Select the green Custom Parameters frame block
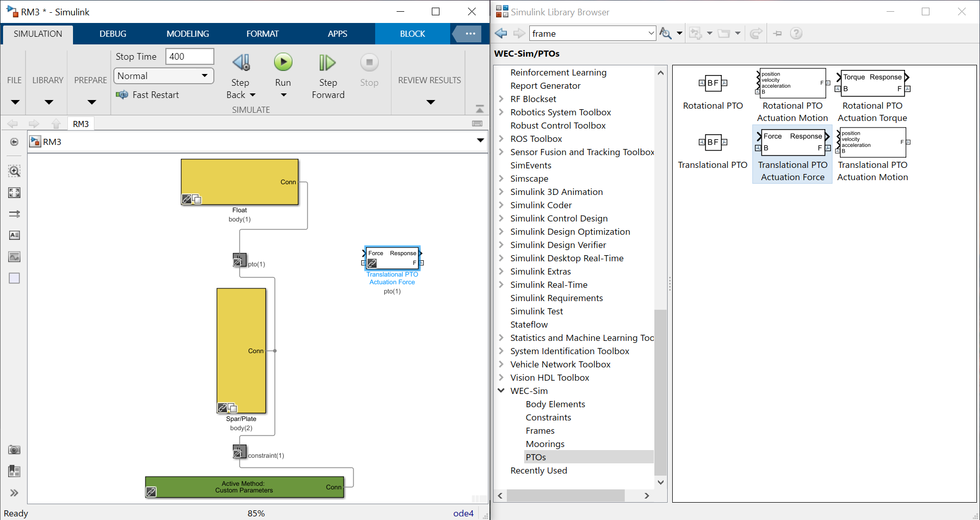Image resolution: width=980 pixels, height=520 pixels. tap(244, 487)
